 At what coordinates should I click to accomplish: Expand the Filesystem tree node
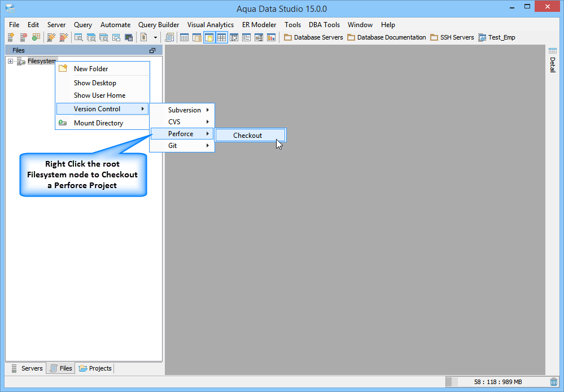point(10,61)
